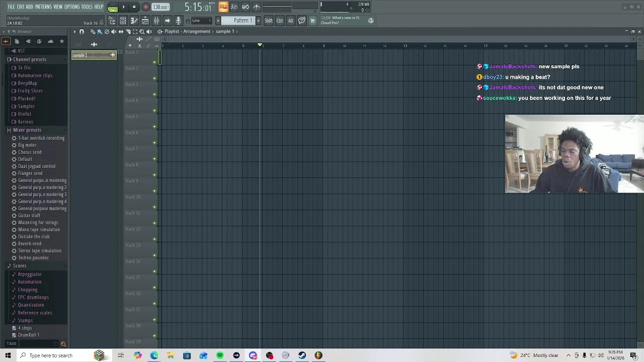The height and width of the screenshot is (362, 644).
Task: Mute Track 14 with green dot
Action: (x=154, y=271)
